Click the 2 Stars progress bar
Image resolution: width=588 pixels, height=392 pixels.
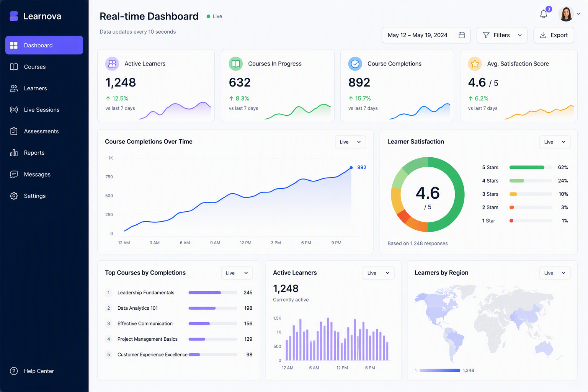(531, 207)
